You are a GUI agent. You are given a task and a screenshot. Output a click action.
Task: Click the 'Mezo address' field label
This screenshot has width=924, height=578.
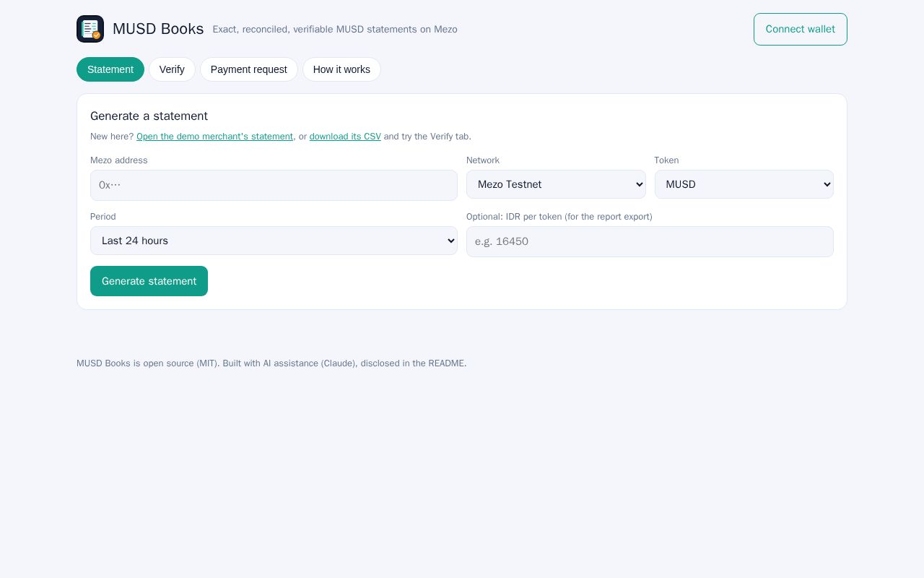[x=119, y=160]
